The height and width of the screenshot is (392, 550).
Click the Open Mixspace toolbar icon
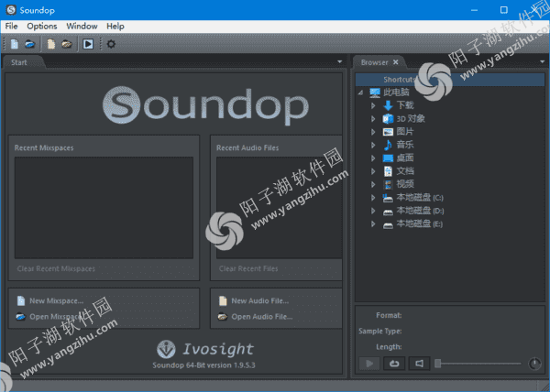point(30,44)
